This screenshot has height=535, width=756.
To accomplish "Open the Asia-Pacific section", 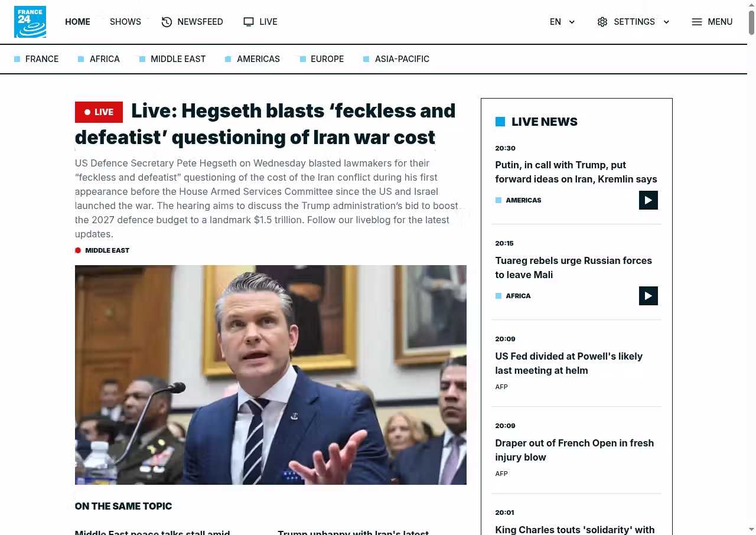I will click(402, 59).
